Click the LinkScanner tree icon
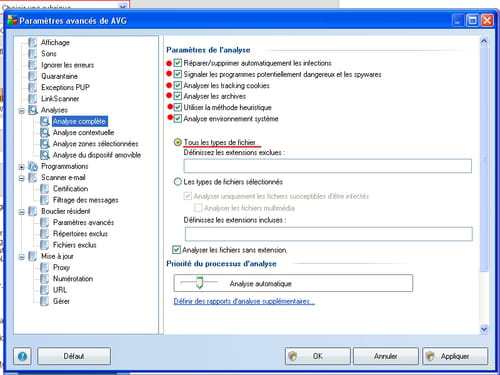 [32, 99]
